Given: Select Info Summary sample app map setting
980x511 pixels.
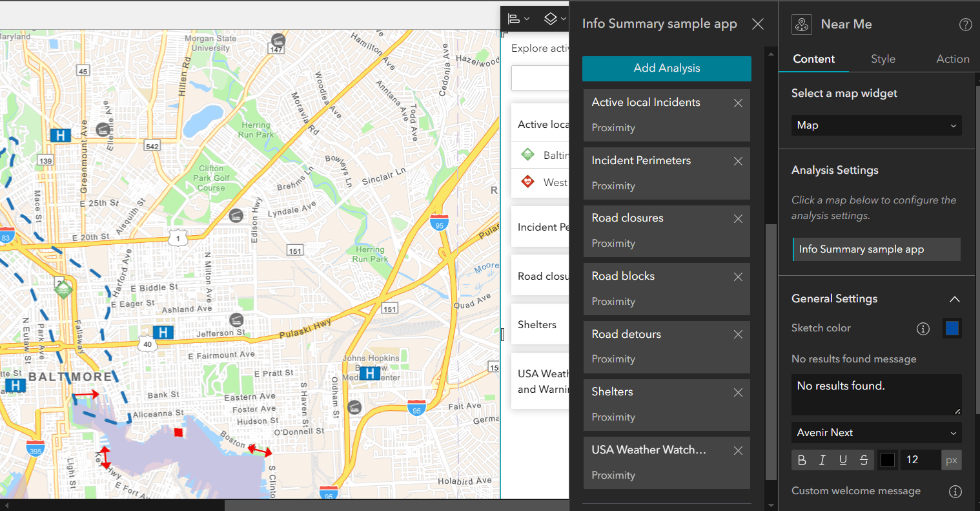Looking at the screenshot, I should pyautogui.click(x=876, y=249).
